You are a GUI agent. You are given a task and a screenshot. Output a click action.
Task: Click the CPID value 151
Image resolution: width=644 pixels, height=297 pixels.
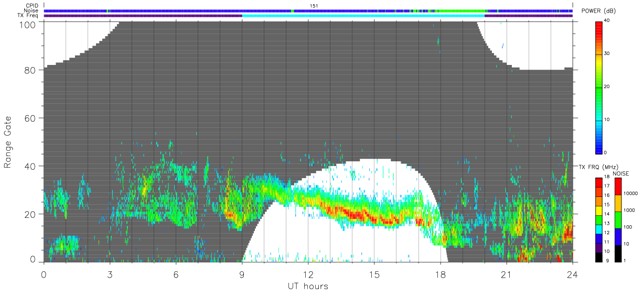(314, 5)
